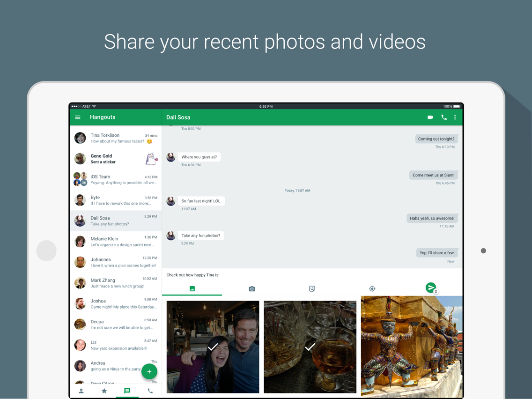
Task: Select the photo gallery tab
Action: (192, 289)
